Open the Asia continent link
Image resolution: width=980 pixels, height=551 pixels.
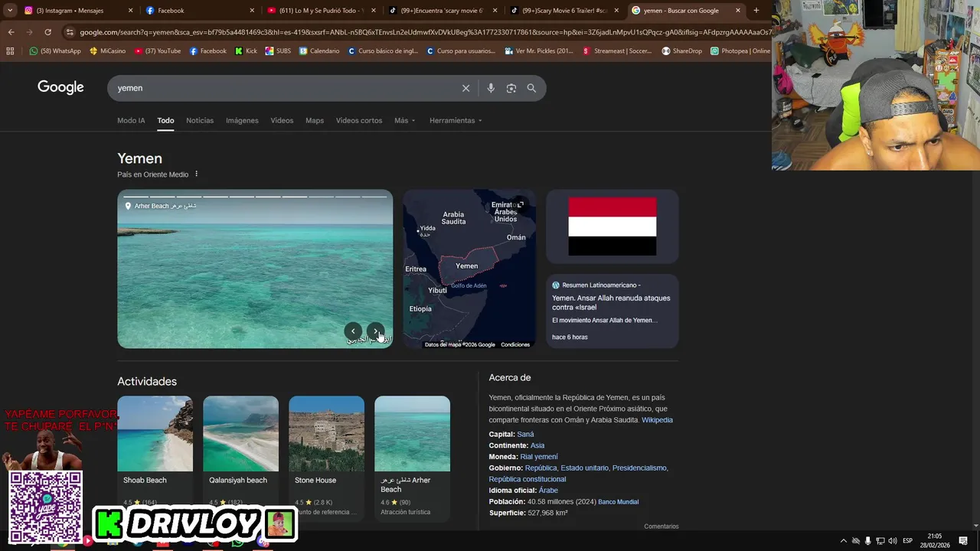click(x=537, y=445)
